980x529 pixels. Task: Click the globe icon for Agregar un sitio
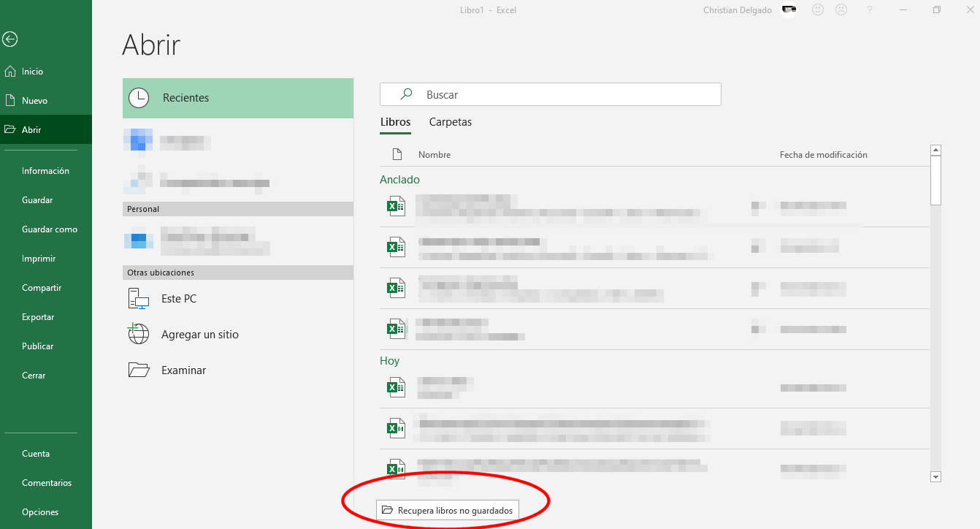tap(138, 334)
